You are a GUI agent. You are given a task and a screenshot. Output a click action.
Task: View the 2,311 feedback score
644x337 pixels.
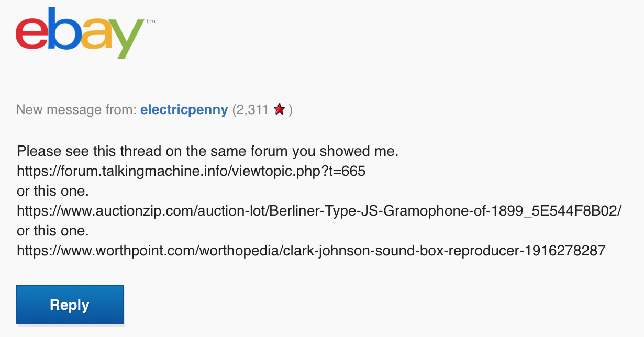pos(252,110)
